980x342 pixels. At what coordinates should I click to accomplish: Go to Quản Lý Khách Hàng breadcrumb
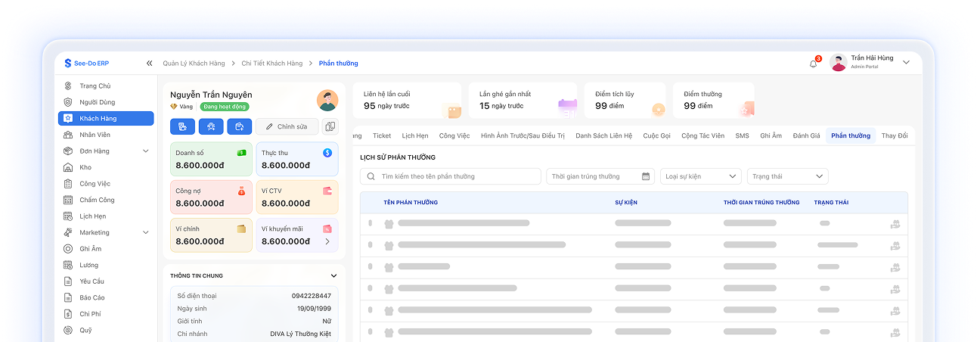[x=194, y=64]
